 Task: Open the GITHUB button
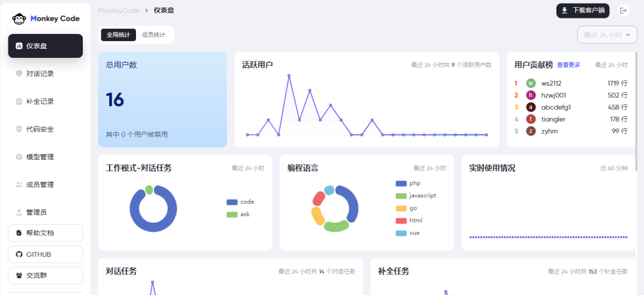tap(45, 254)
